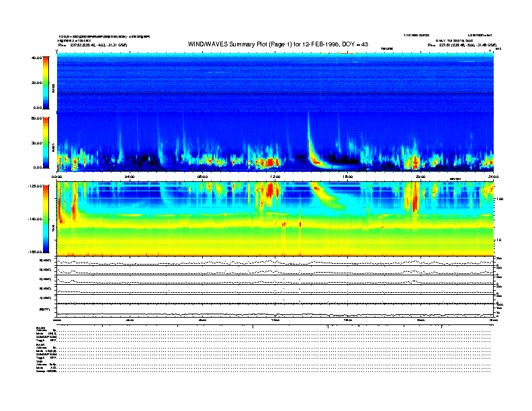This screenshot has width=532, height=411.
Task: Click the 08:00 time axis label under the RAD1 panel
Action: pos(202,177)
